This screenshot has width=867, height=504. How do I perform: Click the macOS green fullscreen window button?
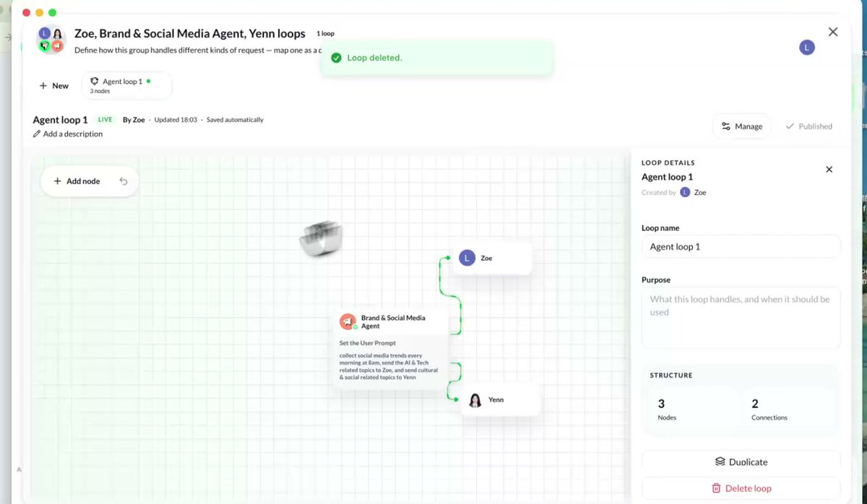click(x=53, y=13)
